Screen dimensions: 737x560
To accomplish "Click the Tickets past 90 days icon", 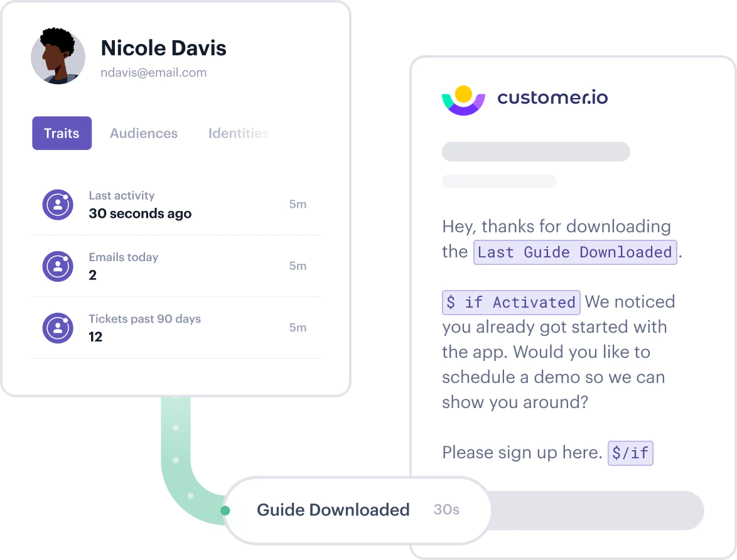I will [58, 328].
